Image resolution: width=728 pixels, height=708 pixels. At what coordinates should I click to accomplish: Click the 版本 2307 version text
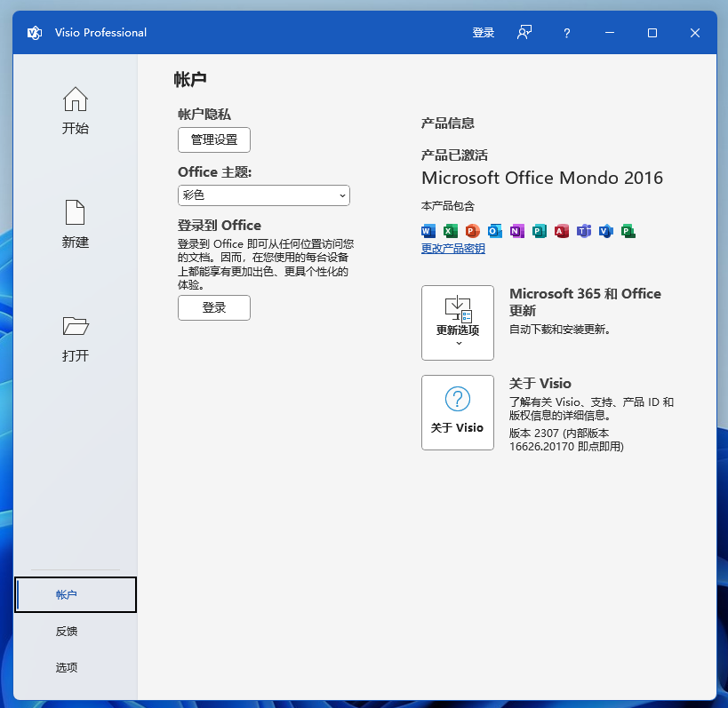(566, 440)
